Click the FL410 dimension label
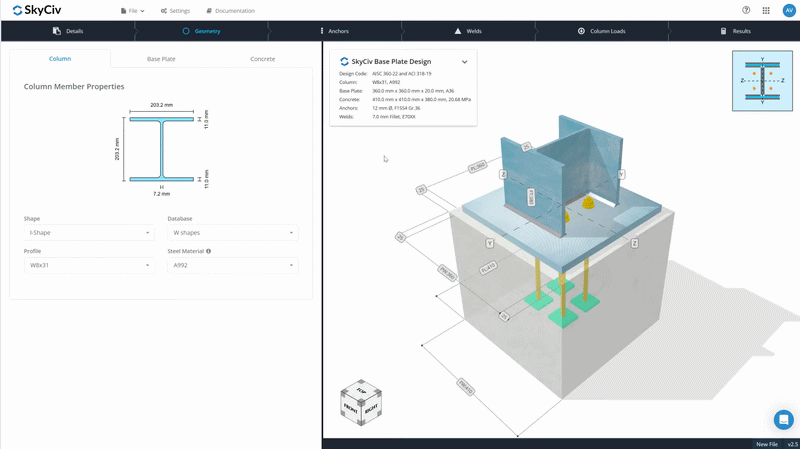800x449 pixels. (488, 268)
